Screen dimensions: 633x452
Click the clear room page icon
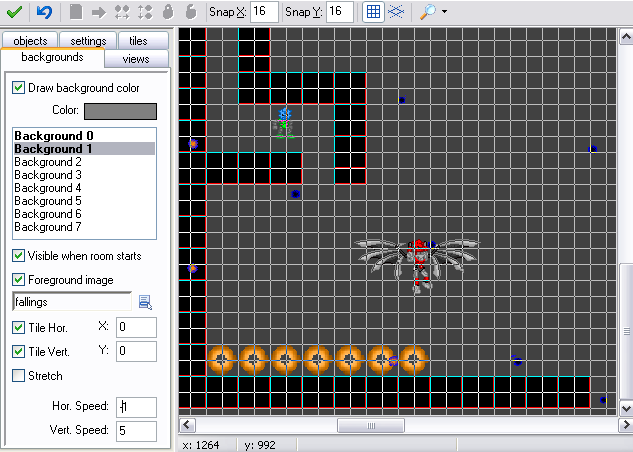pos(76,12)
